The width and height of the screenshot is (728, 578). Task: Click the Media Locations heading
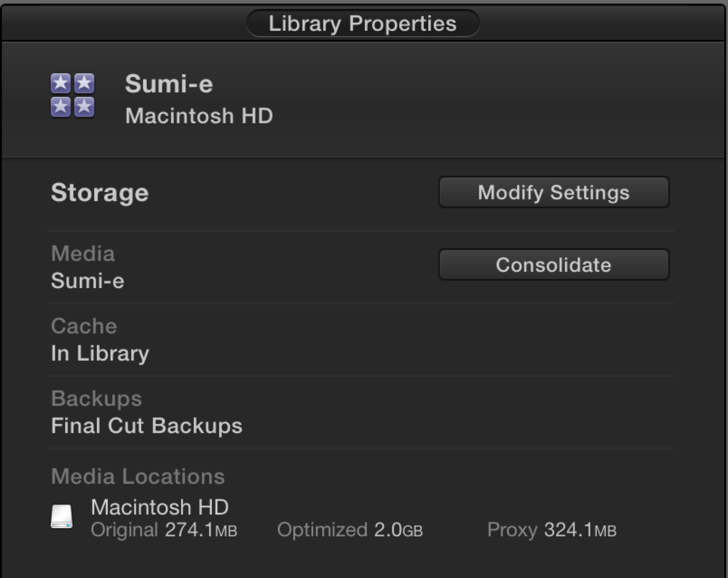coord(138,476)
